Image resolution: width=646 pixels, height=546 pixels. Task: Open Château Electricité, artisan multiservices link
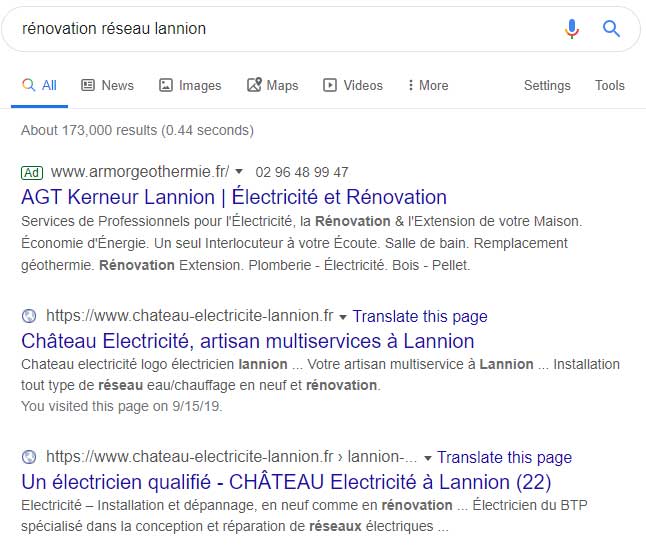248,341
